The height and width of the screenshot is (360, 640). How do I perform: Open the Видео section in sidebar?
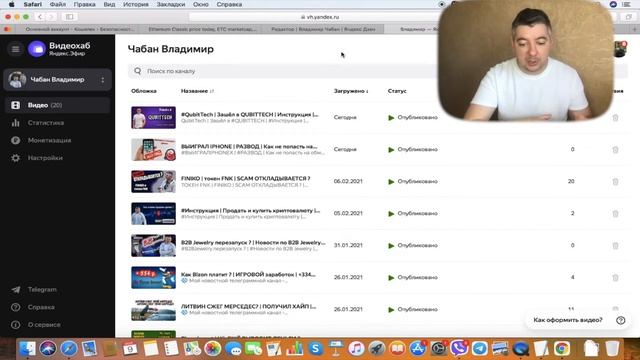58,105
